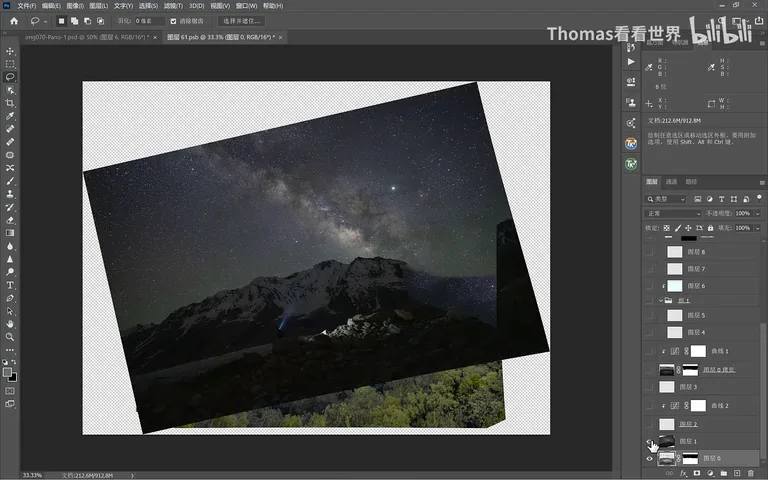Select the Gradient tool

10,233
